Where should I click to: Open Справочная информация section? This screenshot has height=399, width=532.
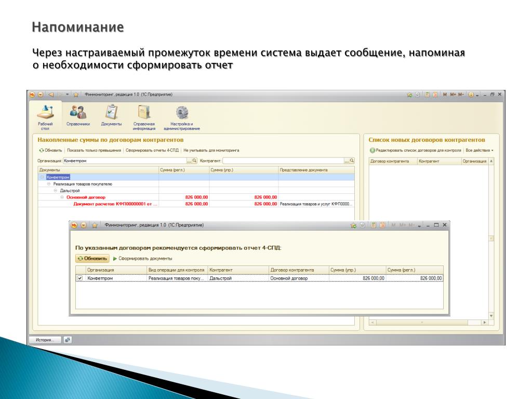(x=144, y=117)
